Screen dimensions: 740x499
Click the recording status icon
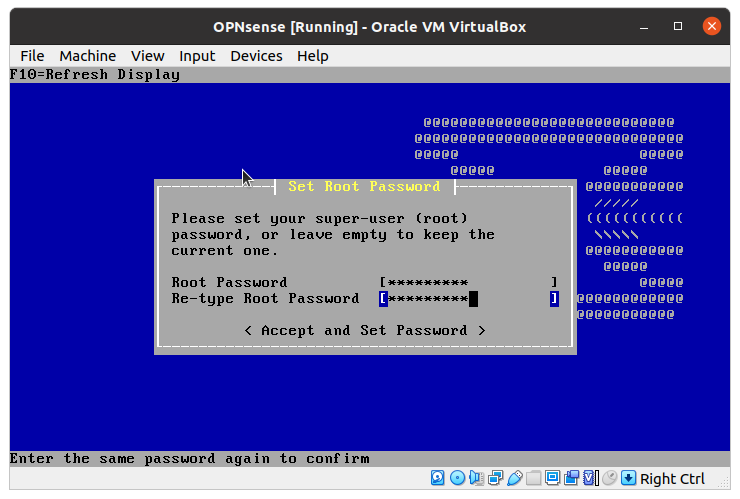point(571,478)
